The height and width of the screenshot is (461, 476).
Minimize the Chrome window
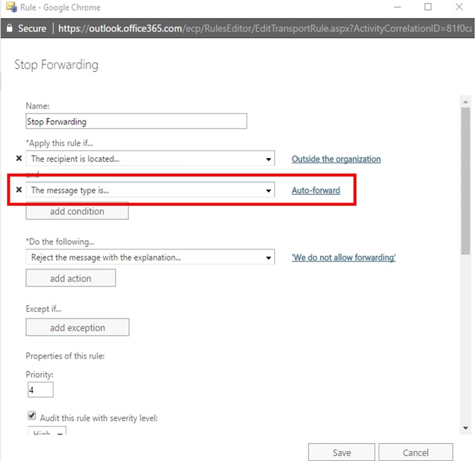click(x=397, y=7)
